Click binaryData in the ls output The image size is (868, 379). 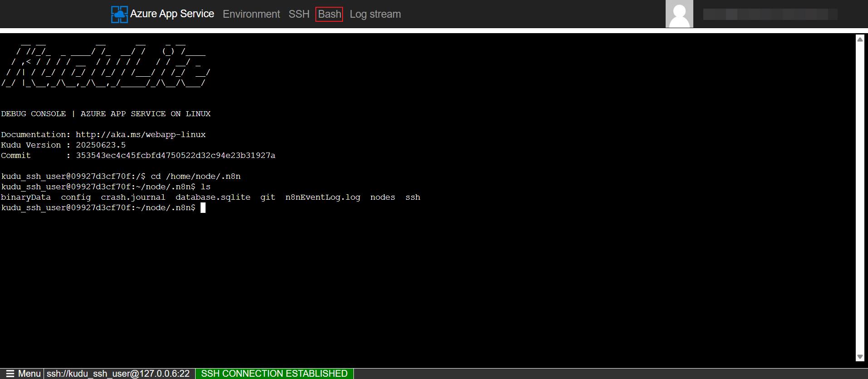click(26, 197)
